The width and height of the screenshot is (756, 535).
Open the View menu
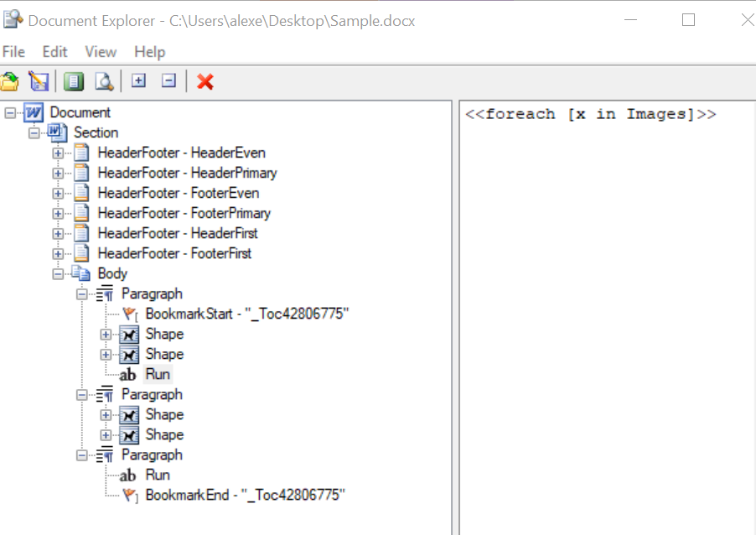click(x=101, y=52)
